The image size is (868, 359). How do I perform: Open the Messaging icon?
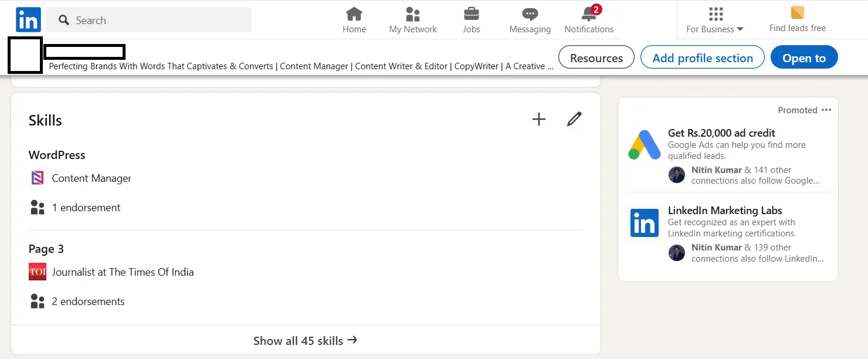[x=529, y=13]
